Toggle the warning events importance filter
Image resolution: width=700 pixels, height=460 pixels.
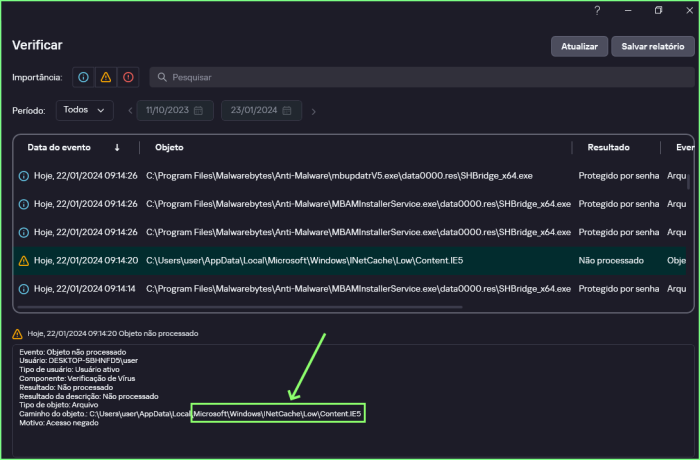[105, 77]
